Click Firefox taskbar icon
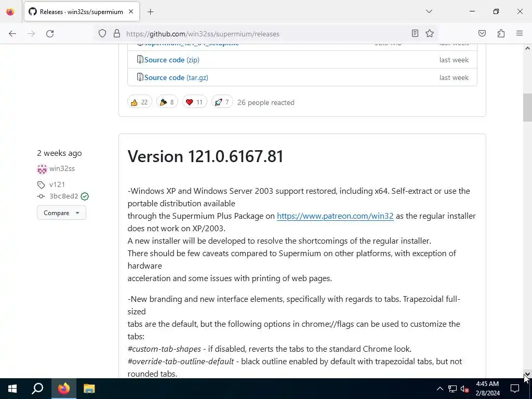 64,389
